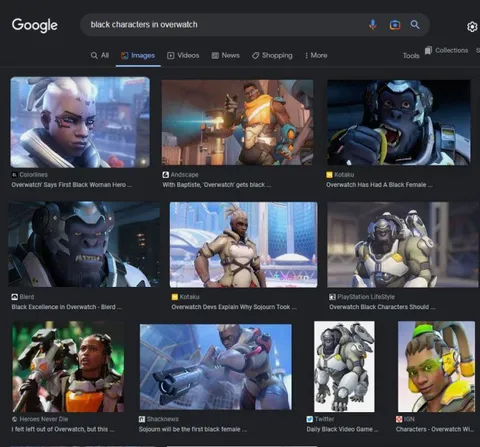This screenshot has height=447, width=480.
Task: Click the Heroes Never Die favicon
Action: coord(15,419)
